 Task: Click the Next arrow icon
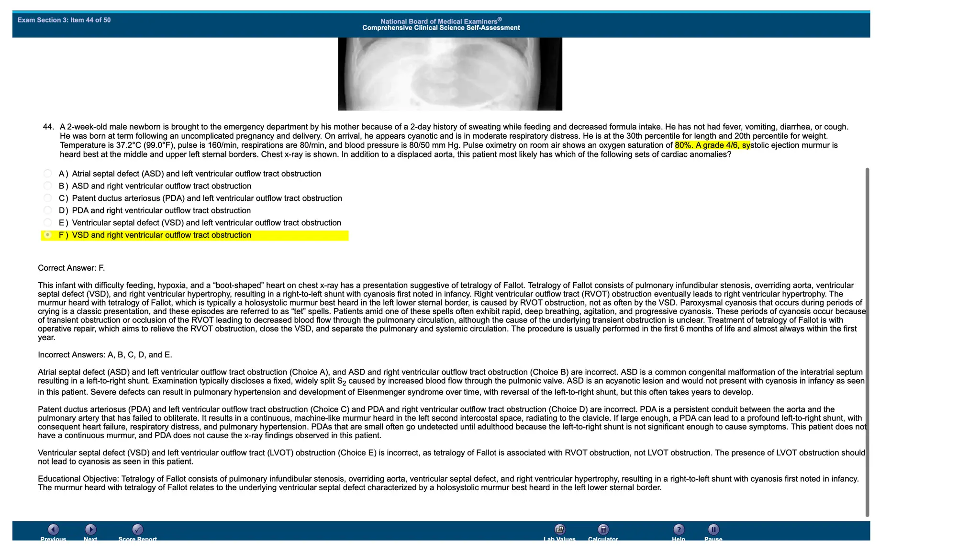tap(90, 529)
